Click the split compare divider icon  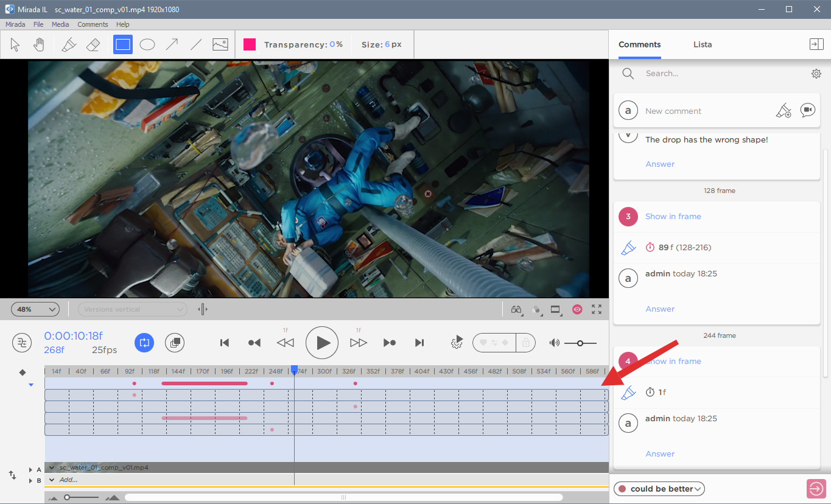203,309
